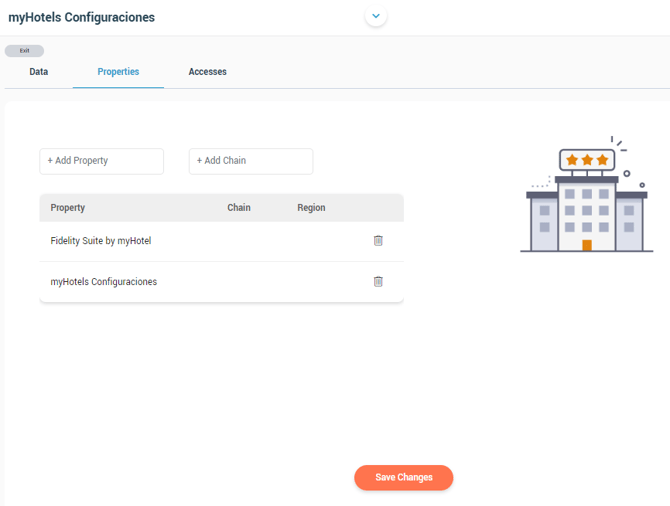Focus the Add Chain input field
Screen dimensions: 670x506
pyautogui.click(x=251, y=161)
